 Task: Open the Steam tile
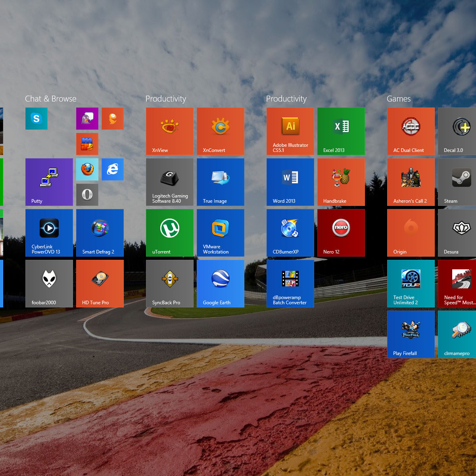457,182
